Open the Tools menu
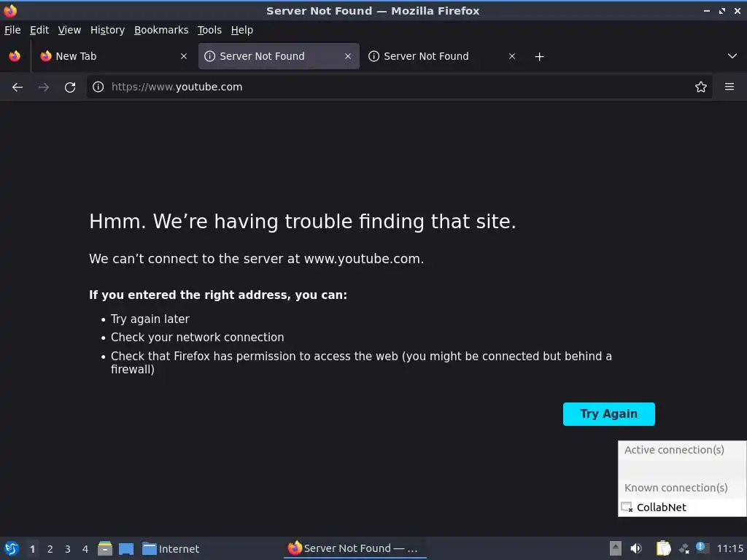The image size is (747, 560). [x=209, y=30]
